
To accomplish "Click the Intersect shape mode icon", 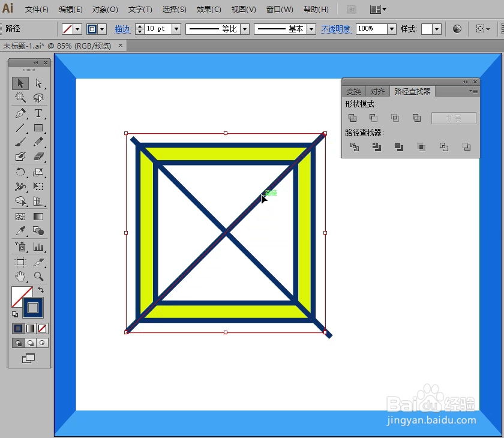I will pos(395,118).
